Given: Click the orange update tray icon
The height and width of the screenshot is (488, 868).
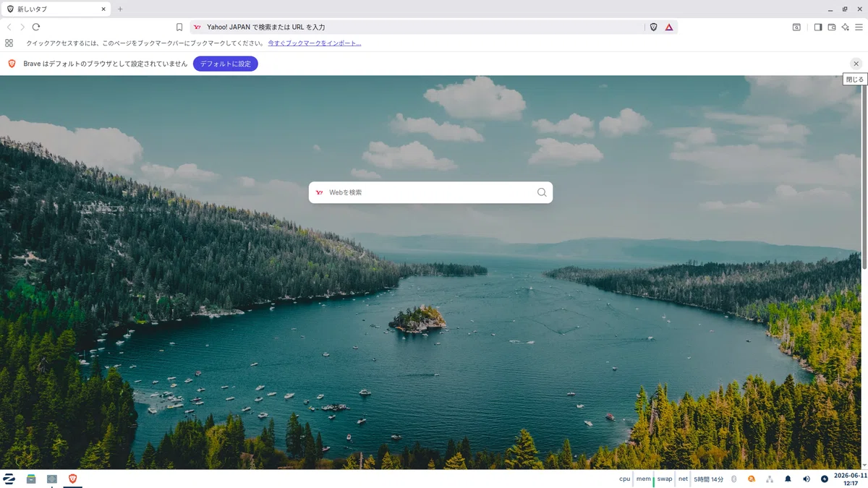Looking at the screenshot, I should (x=752, y=479).
